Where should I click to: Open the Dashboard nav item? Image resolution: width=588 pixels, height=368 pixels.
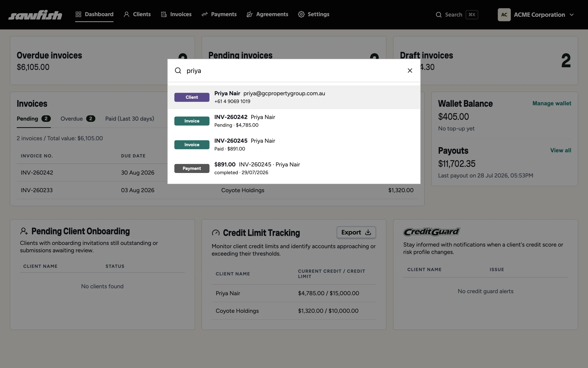94,14
